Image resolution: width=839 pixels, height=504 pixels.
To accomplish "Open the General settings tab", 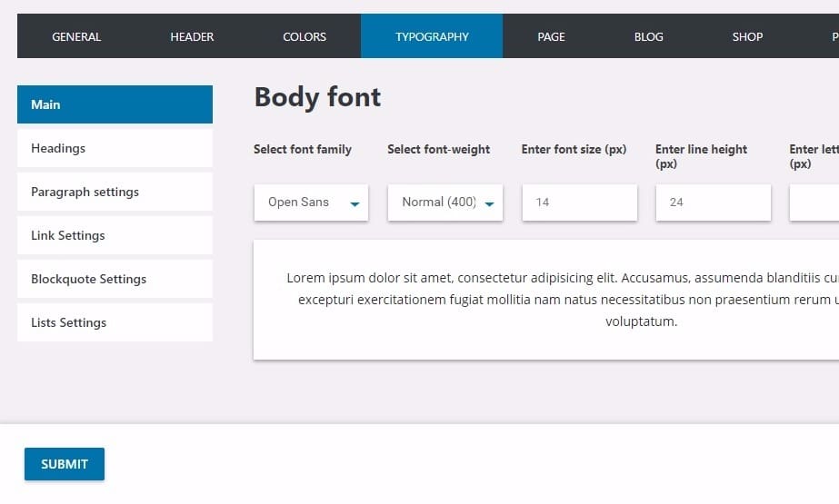I will (76, 36).
